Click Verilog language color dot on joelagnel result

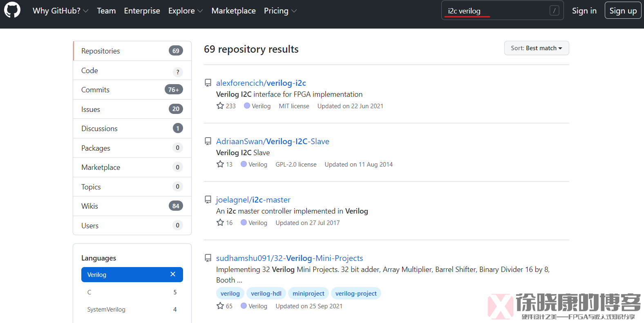[x=244, y=223]
